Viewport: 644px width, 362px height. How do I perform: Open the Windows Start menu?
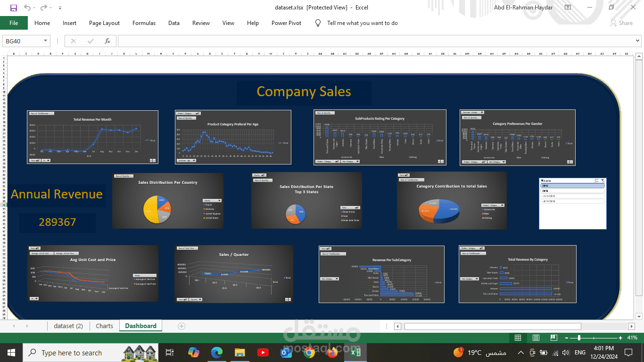11,353
